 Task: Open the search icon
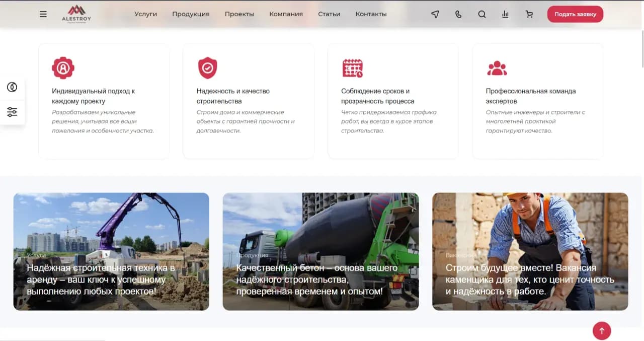click(481, 14)
